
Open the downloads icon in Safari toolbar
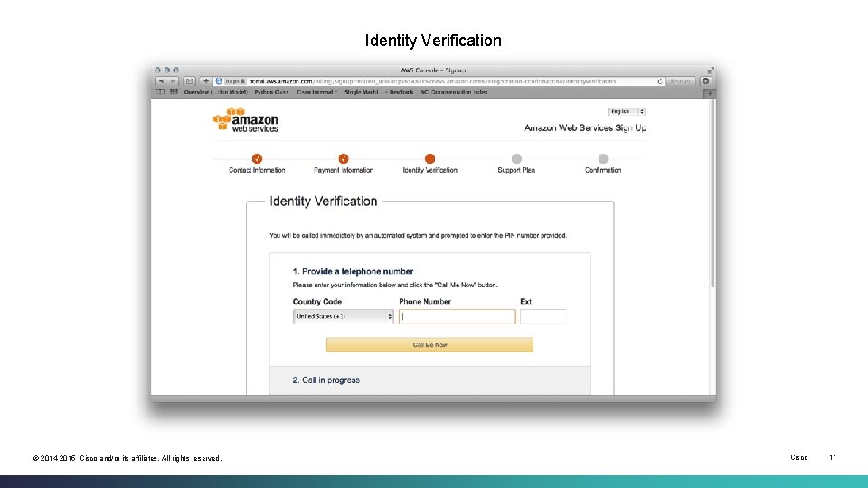(706, 81)
